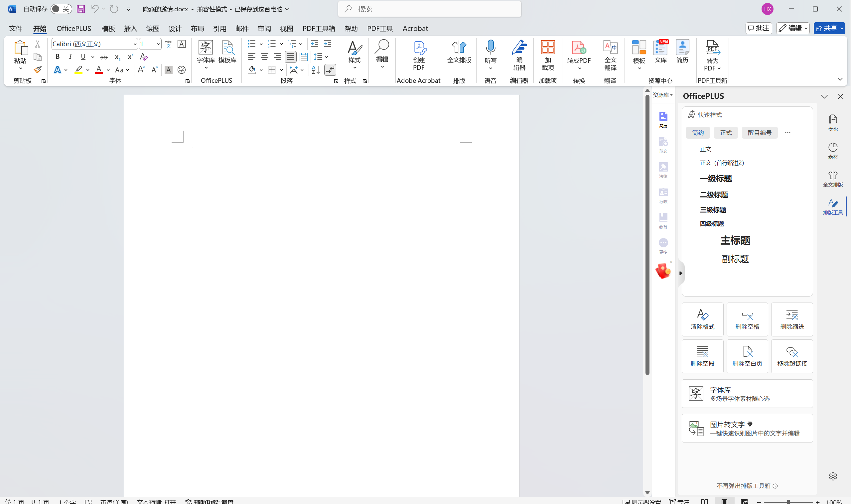
Task: Toggle Bold formatting
Action: click(x=58, y=57)
